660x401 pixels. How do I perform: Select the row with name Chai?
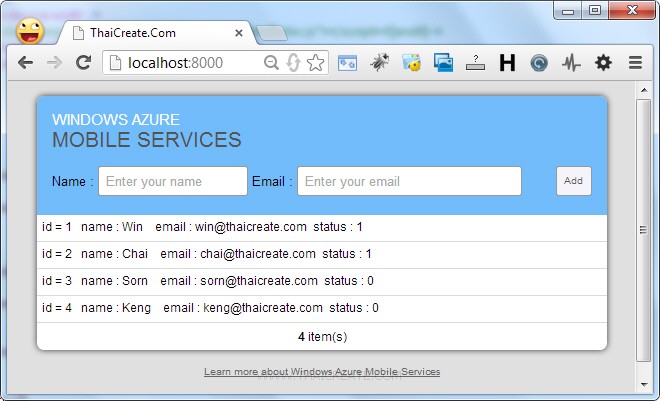tap(322, 255)
